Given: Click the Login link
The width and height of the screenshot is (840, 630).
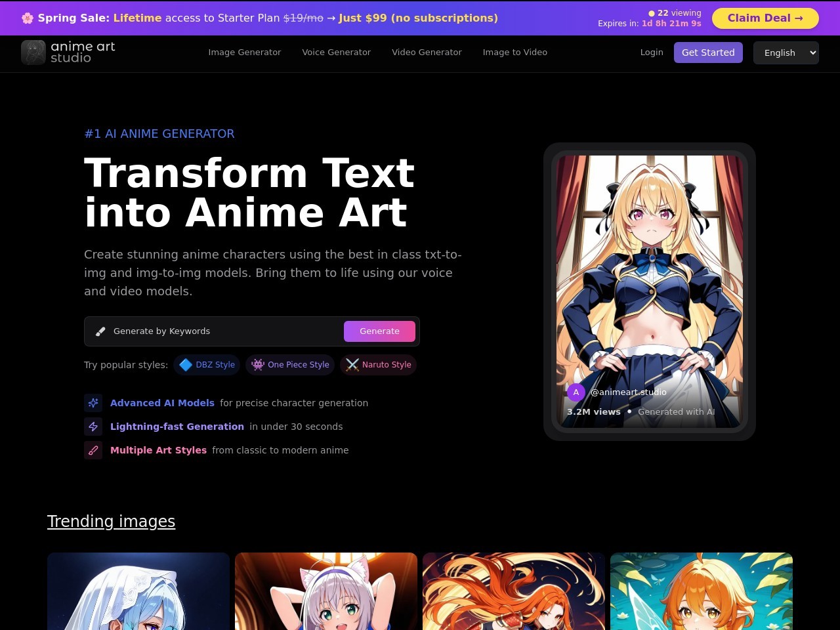Looking at the screenshot, I should (x=652, y=52).
